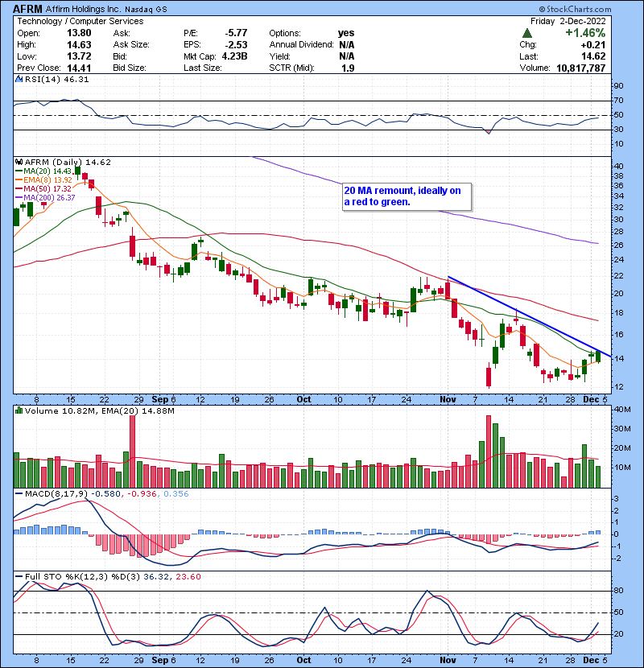The image size is (644, 668).
Task: Click the Volume 10.82M, EMA(20) 14.88M label
Action: (x=100, y=411)
